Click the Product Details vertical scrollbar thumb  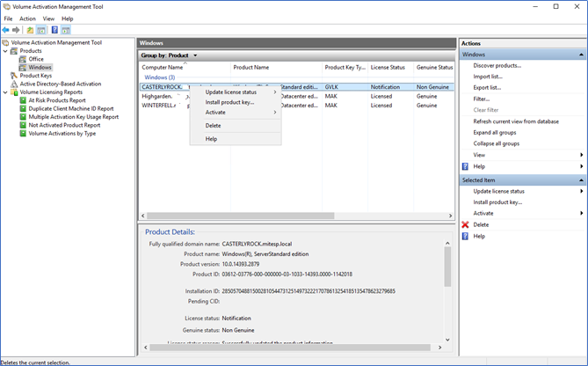447,267
